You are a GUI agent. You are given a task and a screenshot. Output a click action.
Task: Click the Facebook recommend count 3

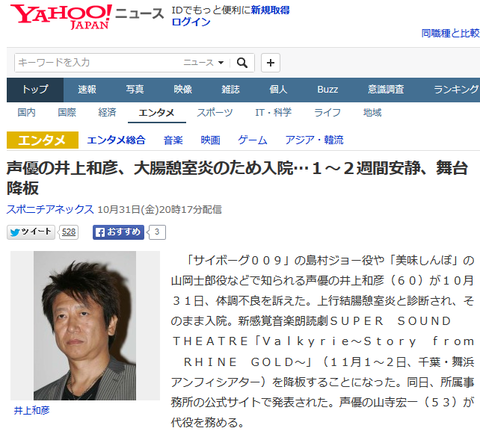click(x=157, y=232)
